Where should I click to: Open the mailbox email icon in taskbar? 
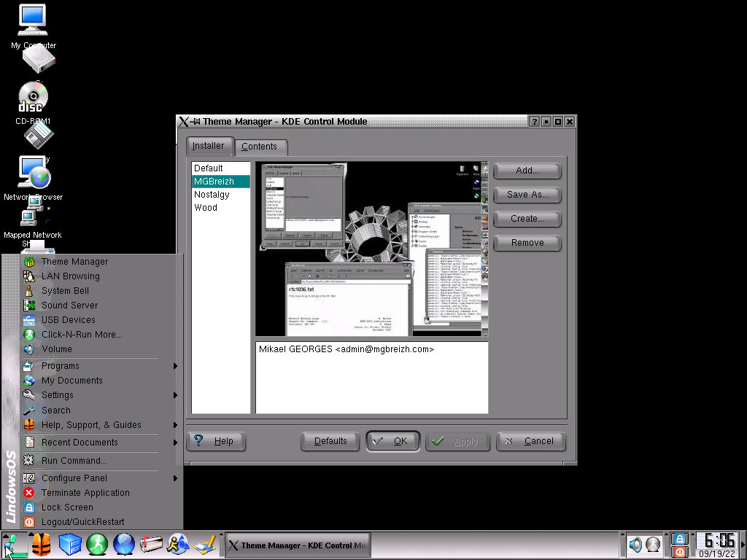(151, 544)
